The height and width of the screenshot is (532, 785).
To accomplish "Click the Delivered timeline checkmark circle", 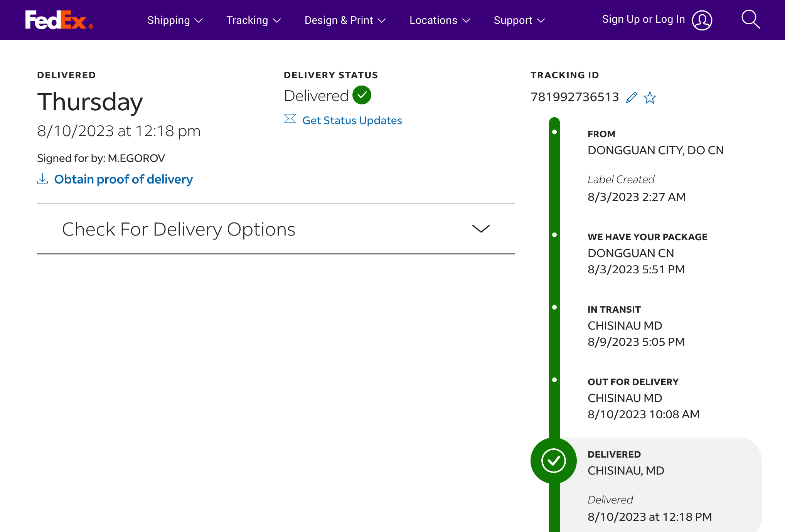I will pos(553,460).
